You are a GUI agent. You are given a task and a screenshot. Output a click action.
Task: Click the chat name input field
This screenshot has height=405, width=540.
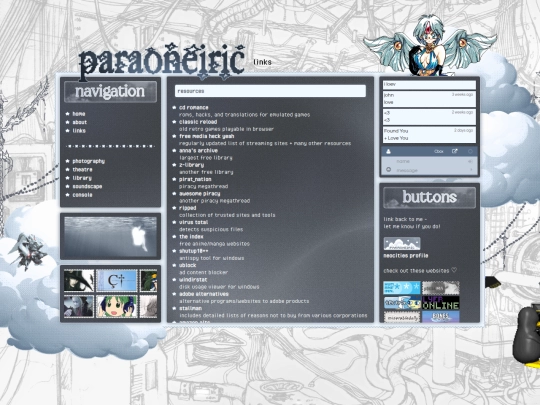[430, 161]
